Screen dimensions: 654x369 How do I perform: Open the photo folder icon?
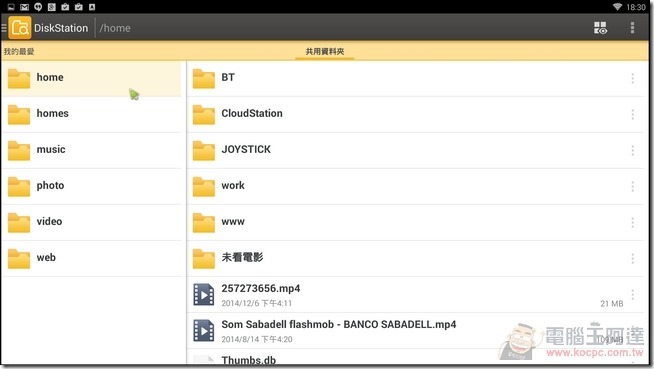[x=19, y=186]
